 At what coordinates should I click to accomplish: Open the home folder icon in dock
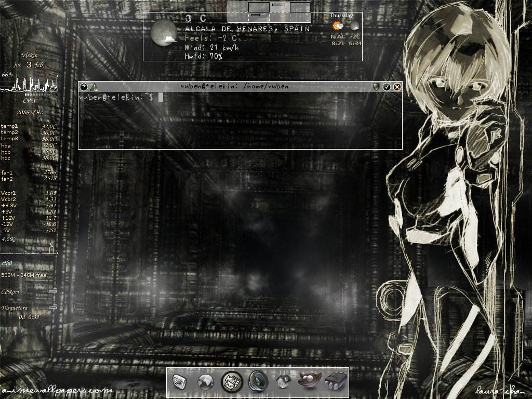[x=284, y=382]
